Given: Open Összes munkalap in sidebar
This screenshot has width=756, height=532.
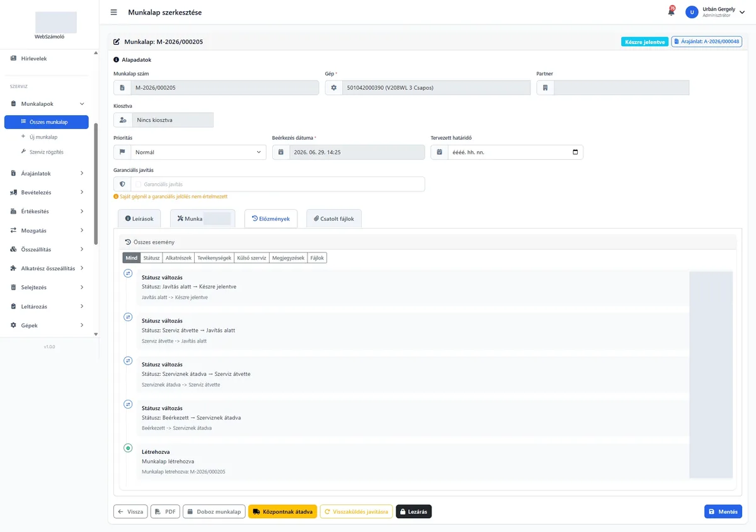Looking at the screenshot, I should (47, 122).
